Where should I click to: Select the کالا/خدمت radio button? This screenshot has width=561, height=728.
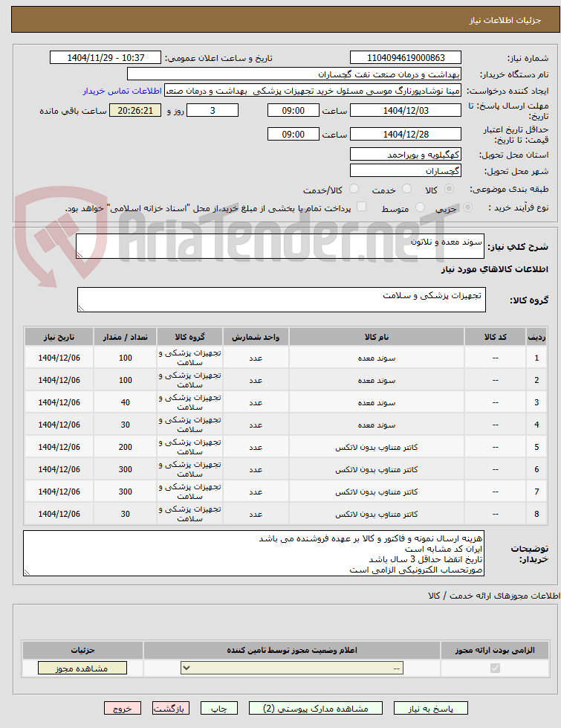[x=354, y=189]
